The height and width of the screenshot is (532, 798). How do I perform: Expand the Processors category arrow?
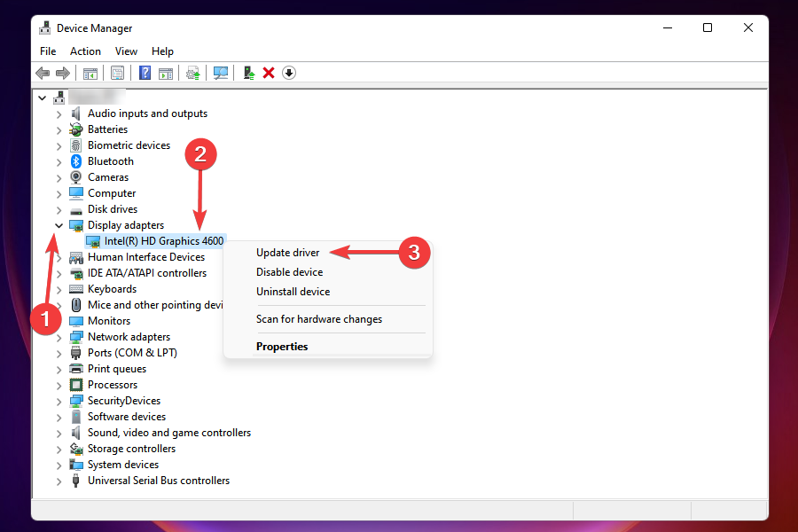pyautogui.click(x=59, y=386)
